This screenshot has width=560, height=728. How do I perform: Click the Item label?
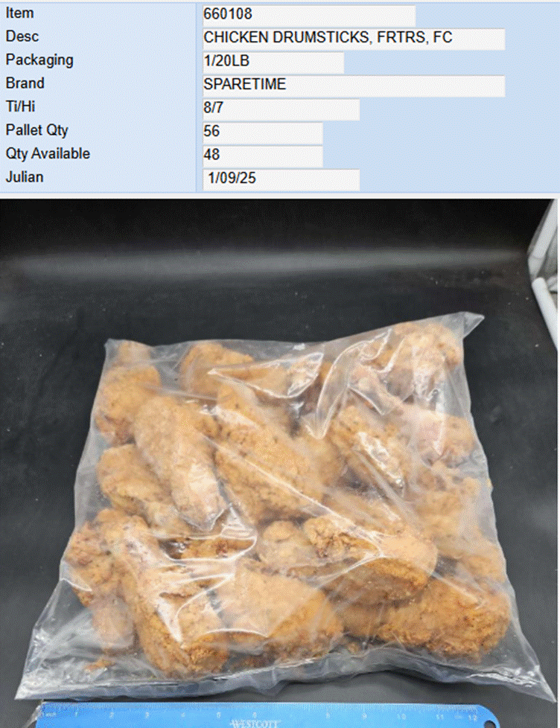[x=19, y=13]
